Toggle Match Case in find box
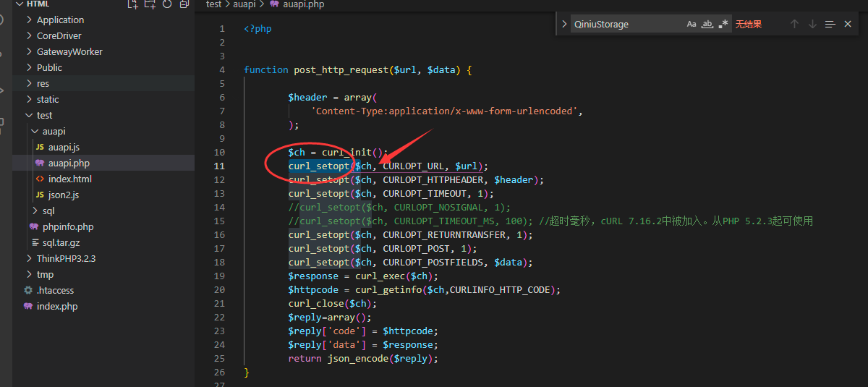The image size is (868, 387). (692, 24)
